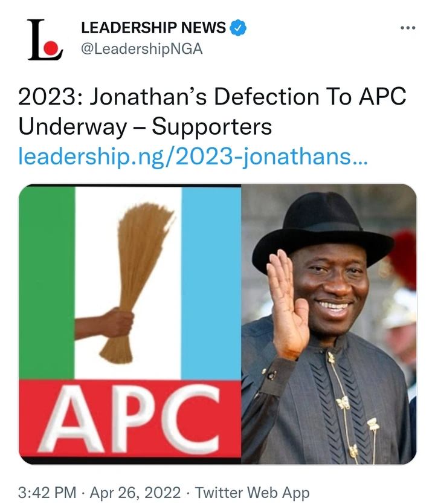Open the three-dot more options menu

click(x=408, y=28)
